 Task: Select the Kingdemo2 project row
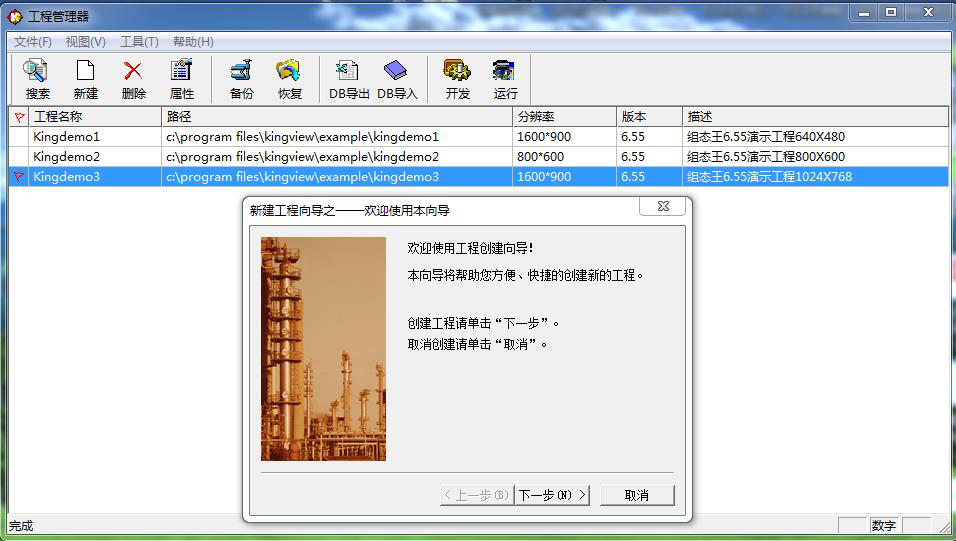(x=67, y=156)
